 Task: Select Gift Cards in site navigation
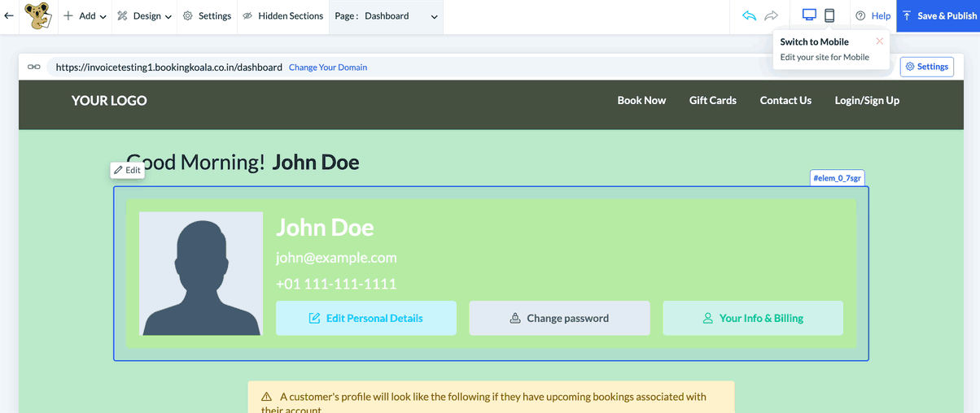coord(712,101)
